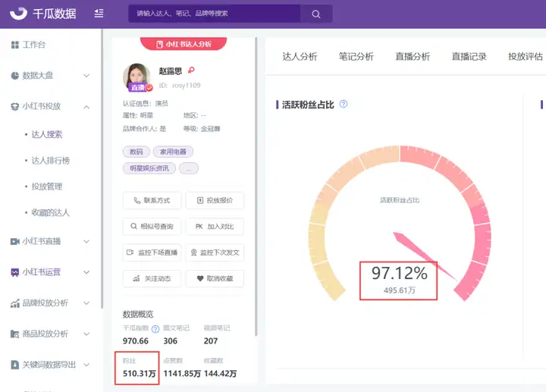Image resolution: width=546 pixels, height=392 pixels.
Task: Click the 工作台 grid icon
Action: click(x=15, y=45)
